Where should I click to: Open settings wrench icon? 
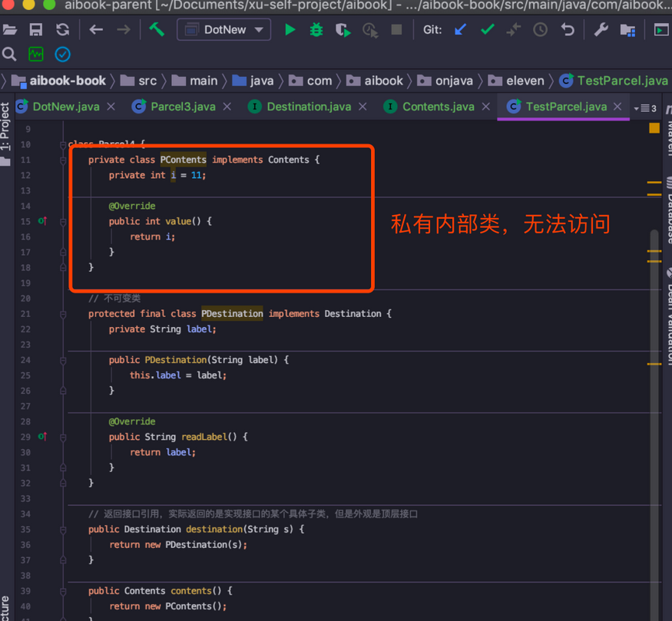[x=601, y=30]
